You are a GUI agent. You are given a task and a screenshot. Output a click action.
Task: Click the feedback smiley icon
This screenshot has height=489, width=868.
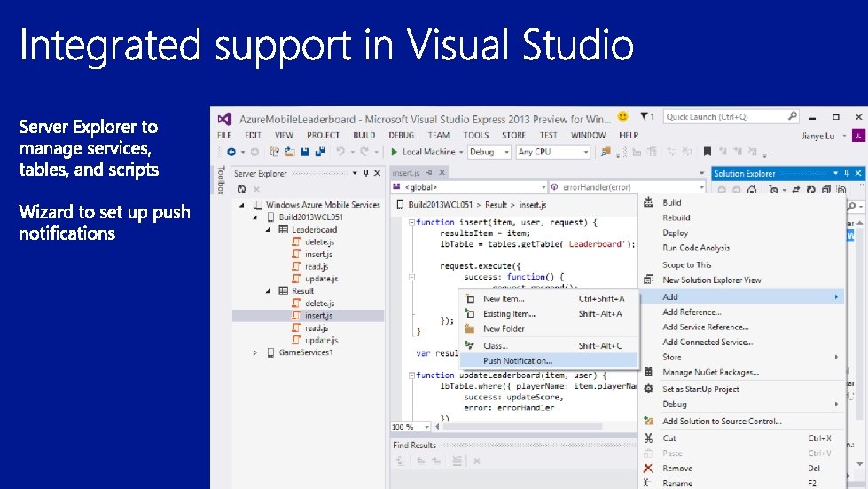[x=622, y=116]
